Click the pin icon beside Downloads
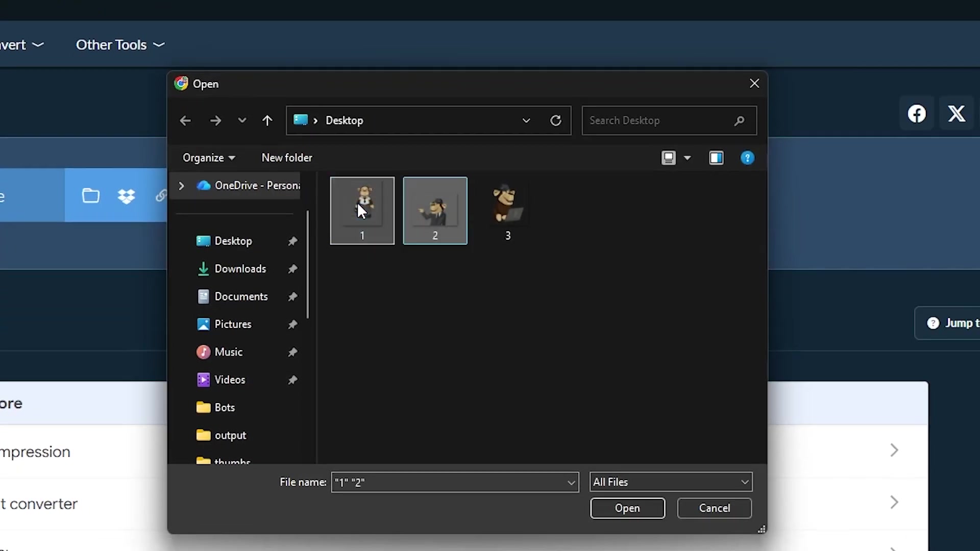Viewport: 980px width, 551px height. [x=292, y=269]
